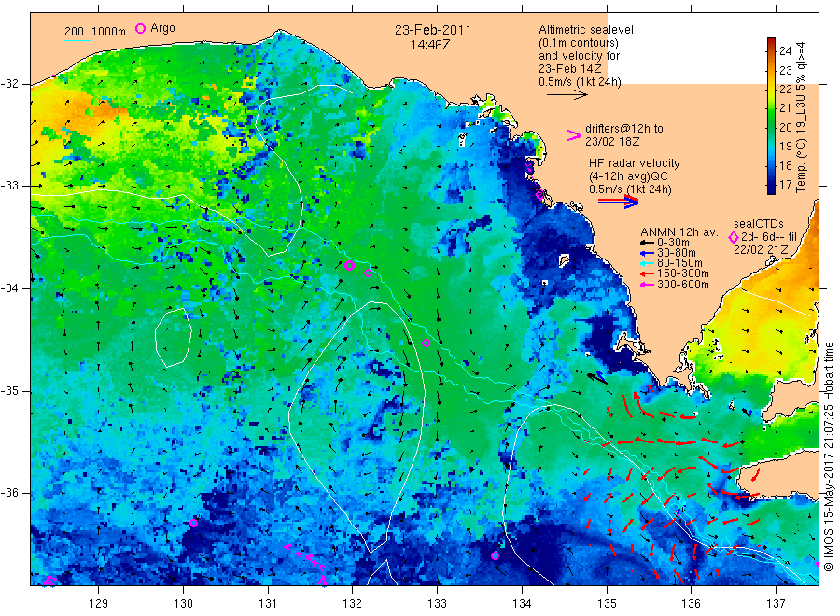The image size is (840, 616).
Task: Click the cyan arrow beside 80-150m
Action: point(648,263)
